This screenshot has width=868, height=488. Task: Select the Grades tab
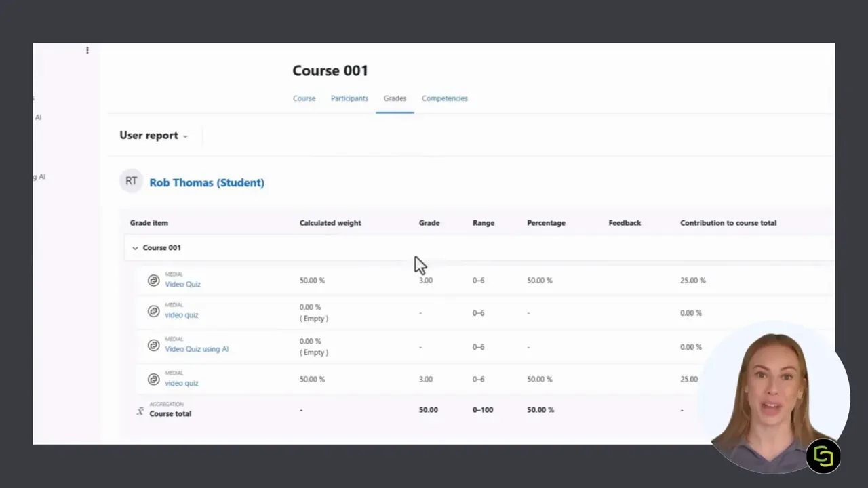pyautogui.click(x=395, y=98)
